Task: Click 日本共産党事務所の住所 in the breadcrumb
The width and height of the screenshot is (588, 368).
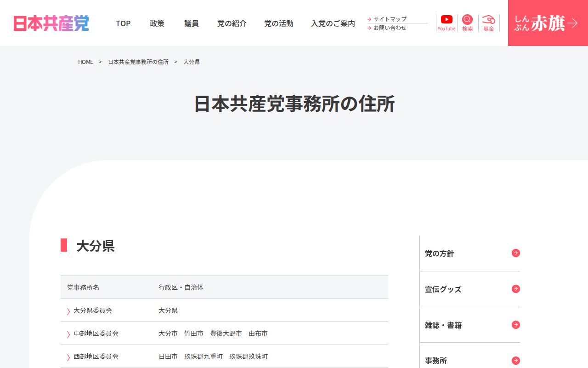Action: (138, 62)
